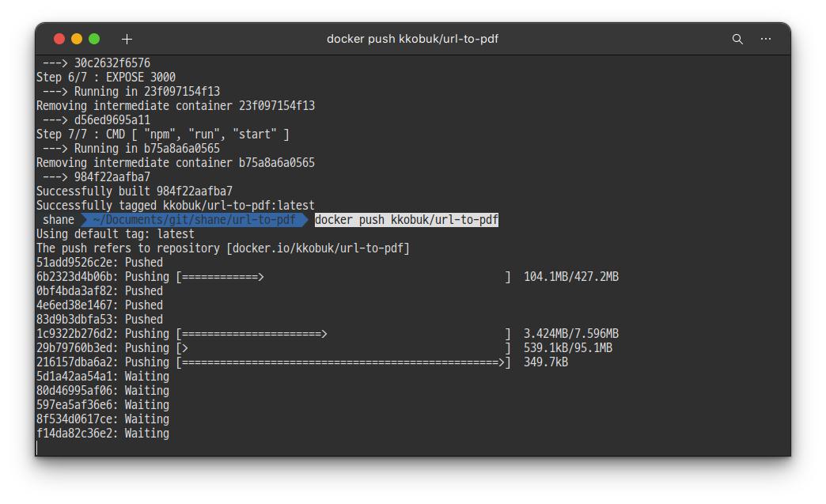Click the window title 'docker push kkobuk/url-to-pdf'
The height and width of the screenshot is (504, 826).
click(412, 39)
